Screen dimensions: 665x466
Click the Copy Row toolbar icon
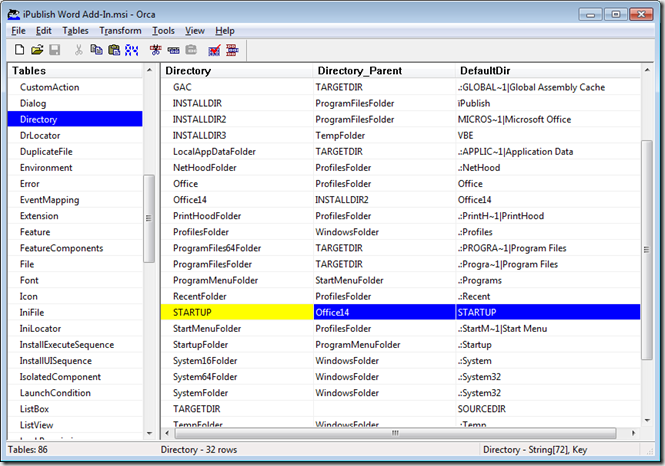pos(173,50)
